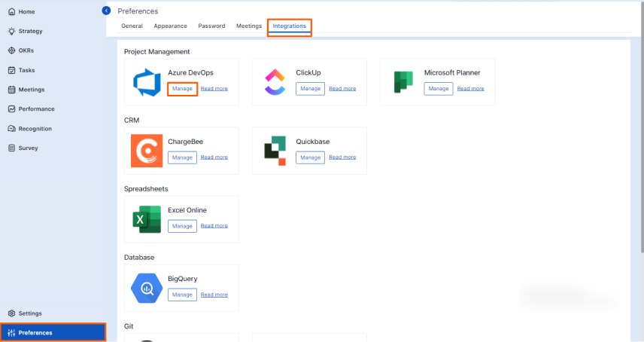
Task: Manage the Microsoft Planner integration
Action: (x=438, y=89)
